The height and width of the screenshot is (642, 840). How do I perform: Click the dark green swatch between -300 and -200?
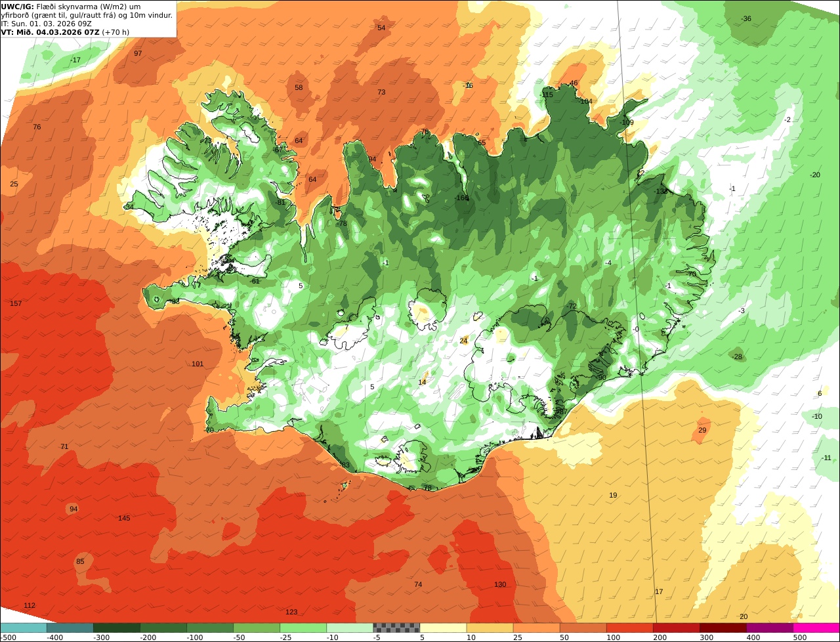point(116,628)
